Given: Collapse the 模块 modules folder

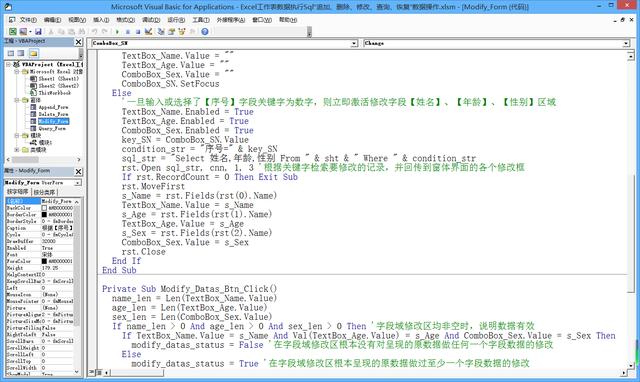Looking at the screenshot, I should click(x=17, y=135).
